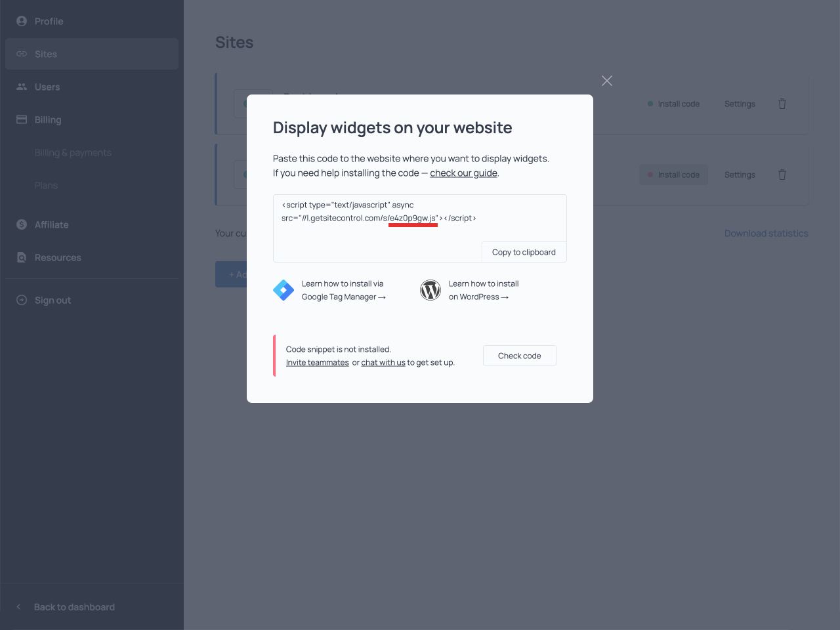Open the check our guide link

[463, 173]
